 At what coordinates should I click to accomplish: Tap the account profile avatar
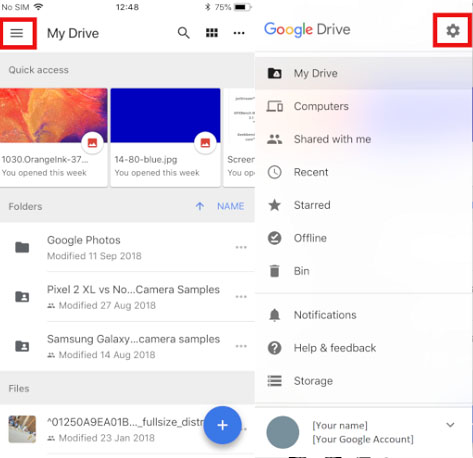point(283,432)
